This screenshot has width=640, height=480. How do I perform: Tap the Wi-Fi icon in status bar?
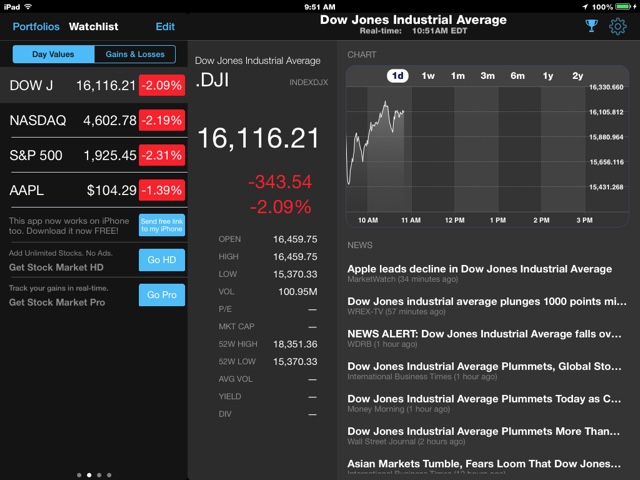coord(28,7)
